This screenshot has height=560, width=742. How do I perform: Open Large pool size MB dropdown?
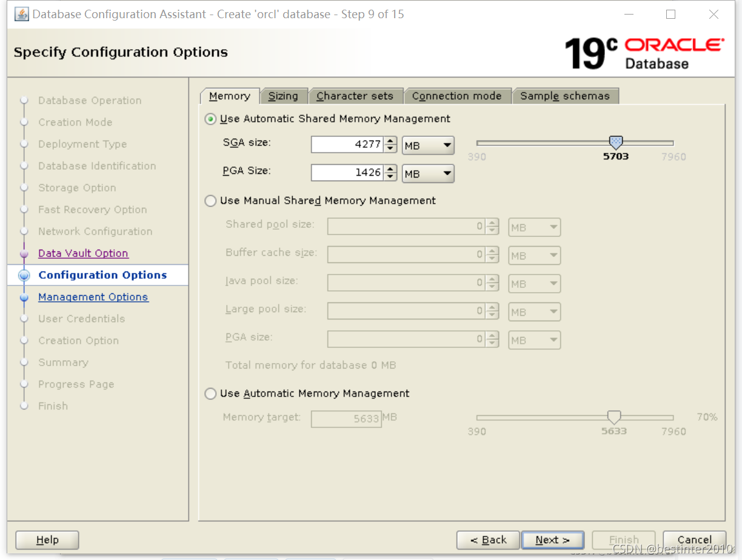(x=534, y=312)
